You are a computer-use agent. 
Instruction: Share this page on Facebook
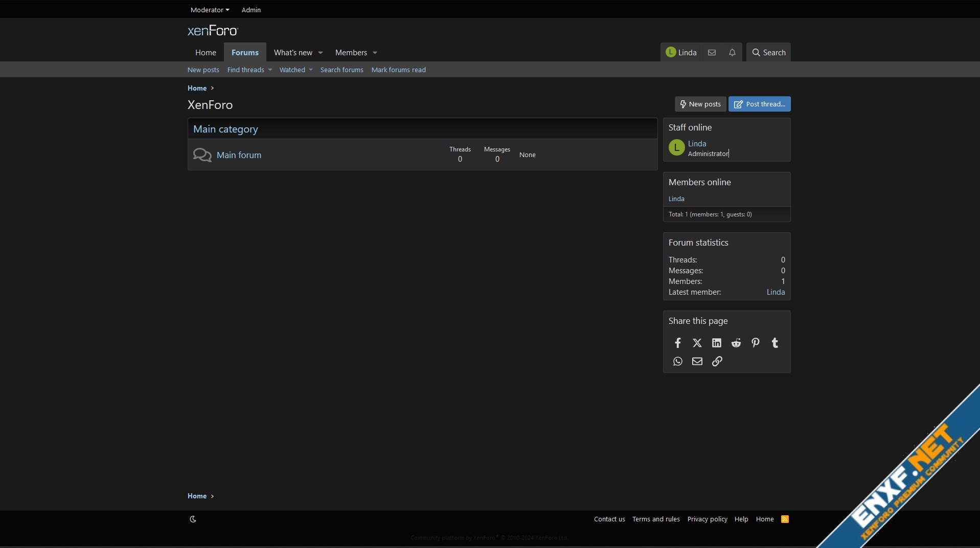[x=678, y=343]
